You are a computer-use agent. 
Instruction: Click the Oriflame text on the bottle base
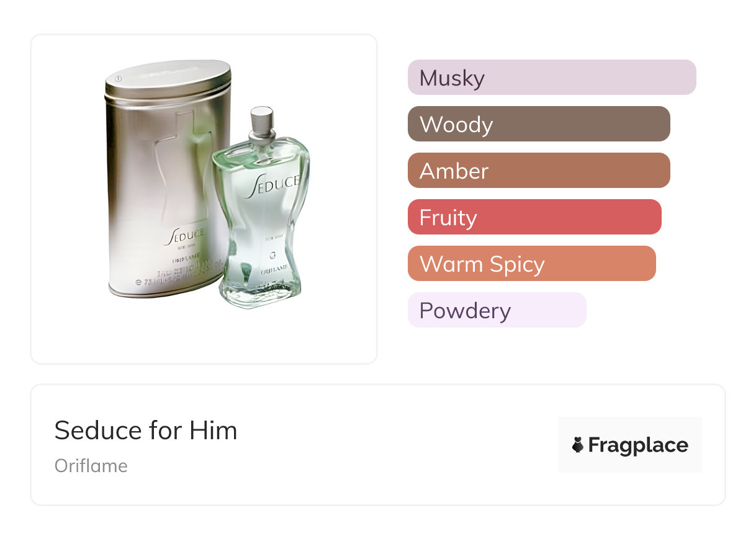[273, 272]
